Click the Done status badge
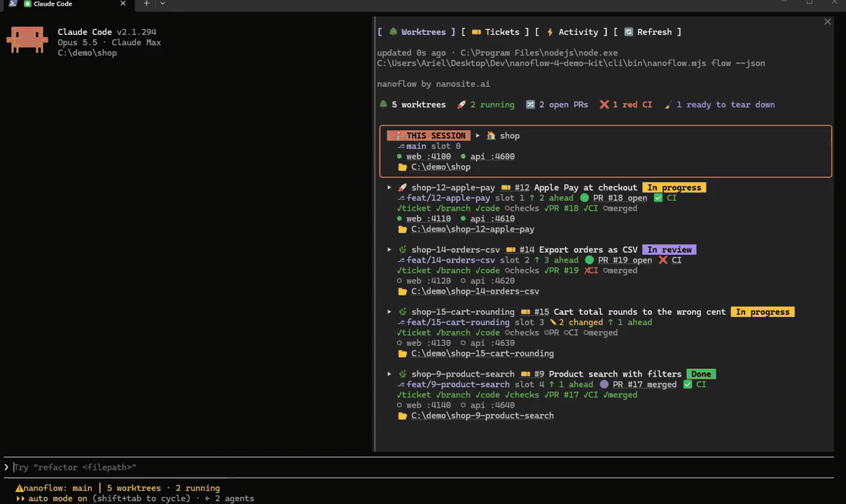 coord(701,374)
